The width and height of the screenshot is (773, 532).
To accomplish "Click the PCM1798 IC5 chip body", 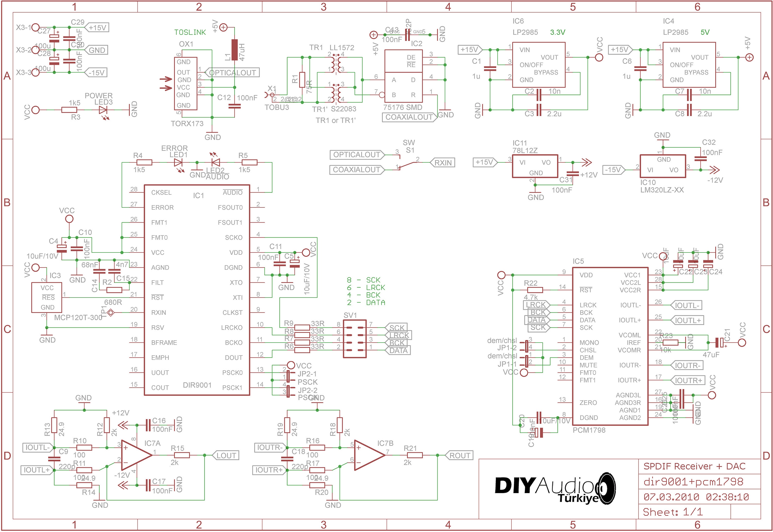I will (x=610, y=346).
